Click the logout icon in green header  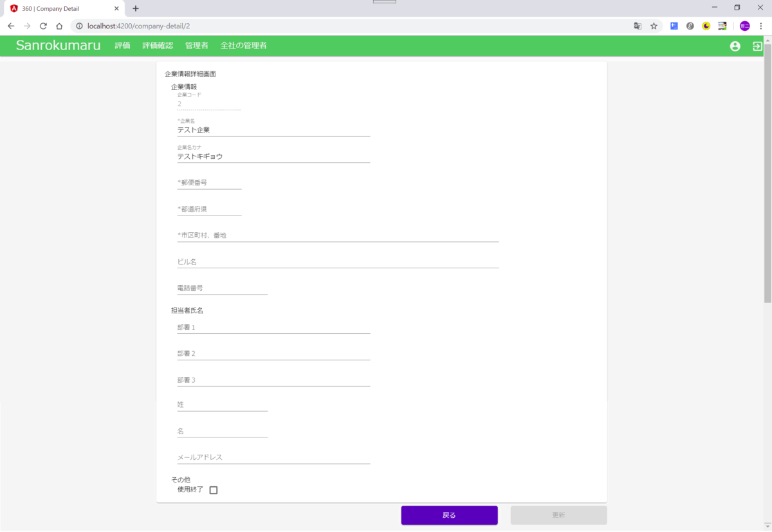(x=757, y=46)
